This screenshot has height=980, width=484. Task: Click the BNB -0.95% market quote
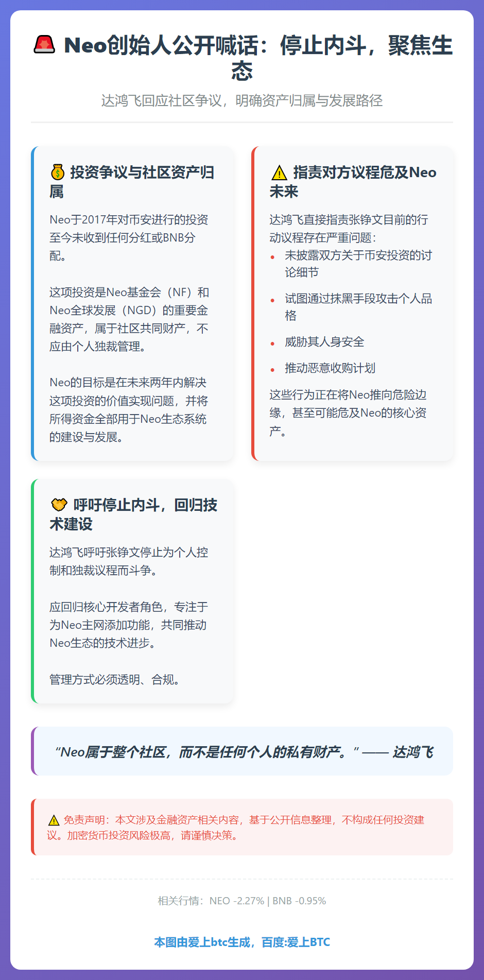coord(299,901)
